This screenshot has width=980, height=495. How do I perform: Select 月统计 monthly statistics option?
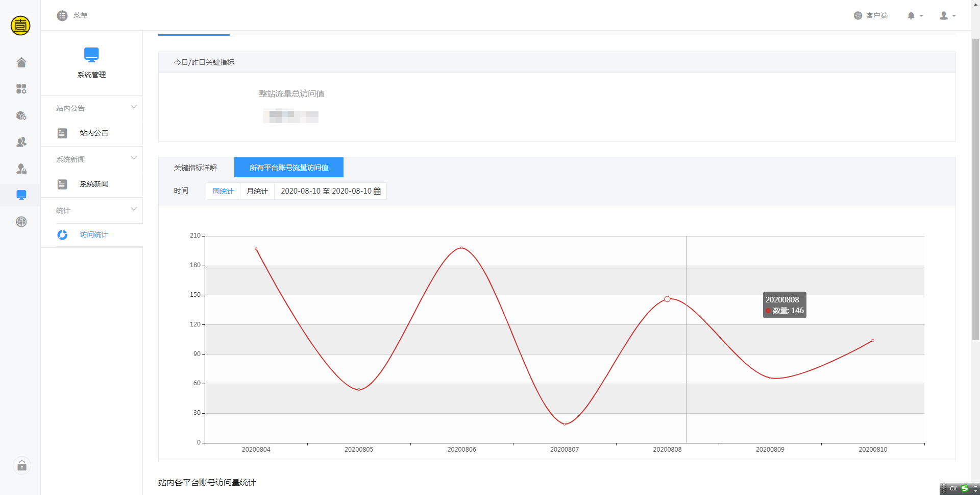coord(257,191)
